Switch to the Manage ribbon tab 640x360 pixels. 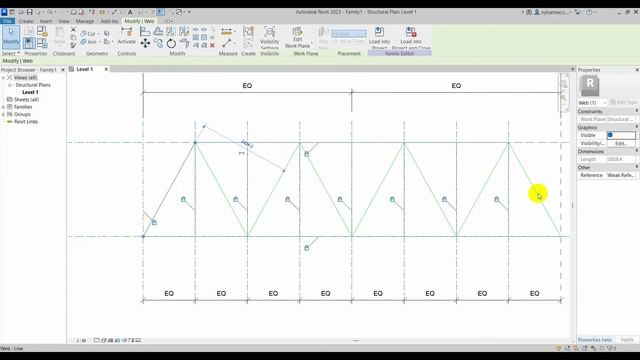tap(85, 21)
